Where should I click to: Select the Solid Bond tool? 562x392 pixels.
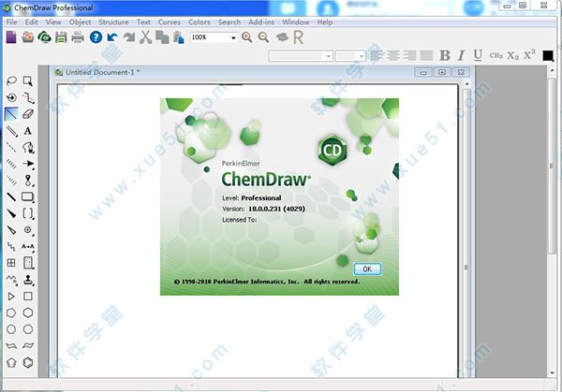click(11, 114)
